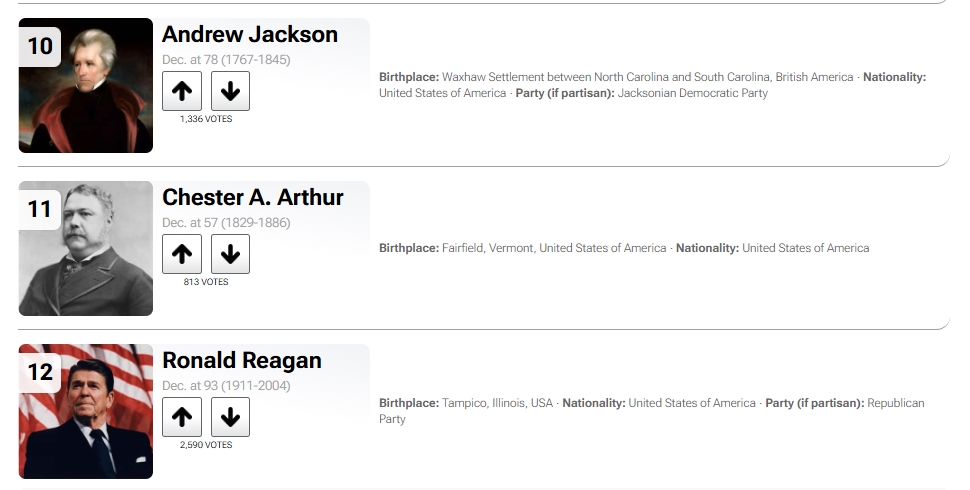
Task: Downvote Chester A. Arthur
Action: click(230, 254)
